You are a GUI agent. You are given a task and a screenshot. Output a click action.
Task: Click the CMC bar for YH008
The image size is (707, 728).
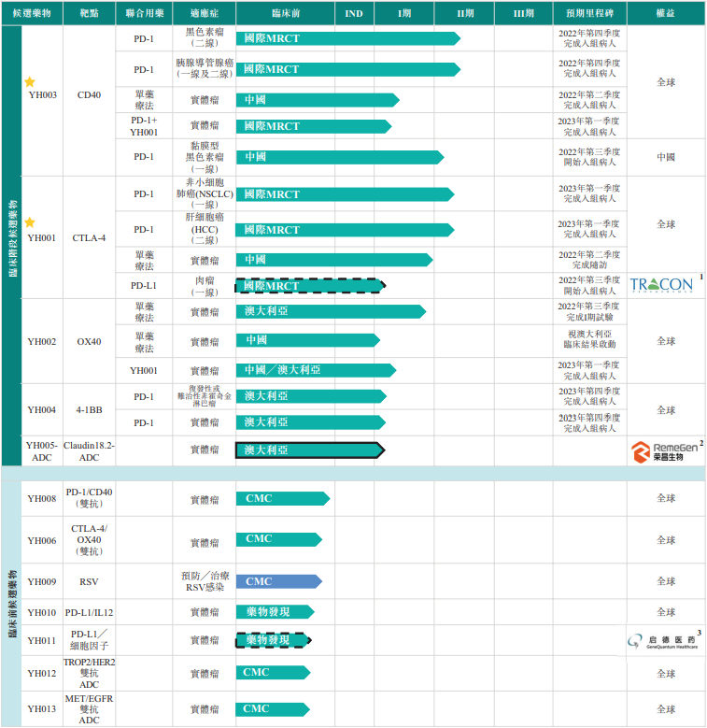pyautogui.click(x=282, y=499)
